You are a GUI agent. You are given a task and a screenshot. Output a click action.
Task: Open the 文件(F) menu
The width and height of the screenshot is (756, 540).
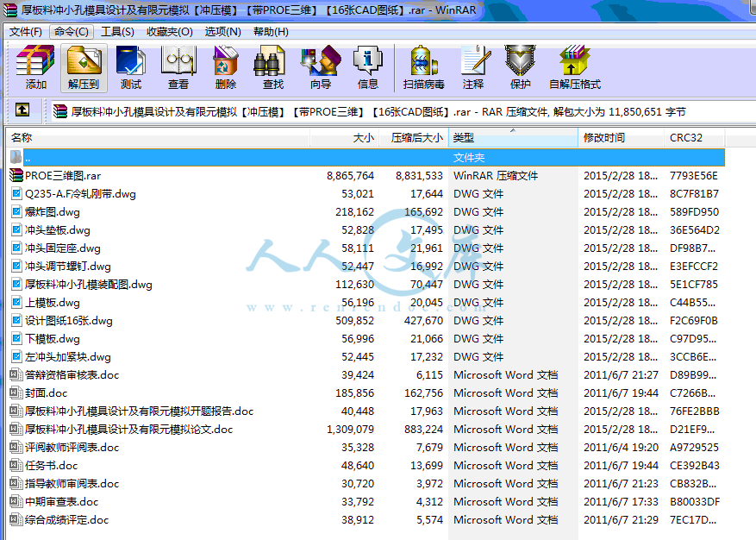coord(26,32)
